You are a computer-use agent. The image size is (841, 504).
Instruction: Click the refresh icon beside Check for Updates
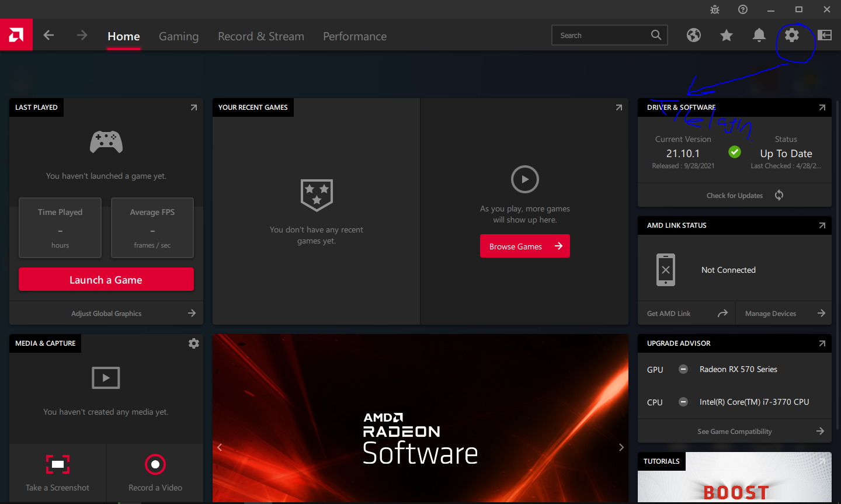click(x=779, y=195)
